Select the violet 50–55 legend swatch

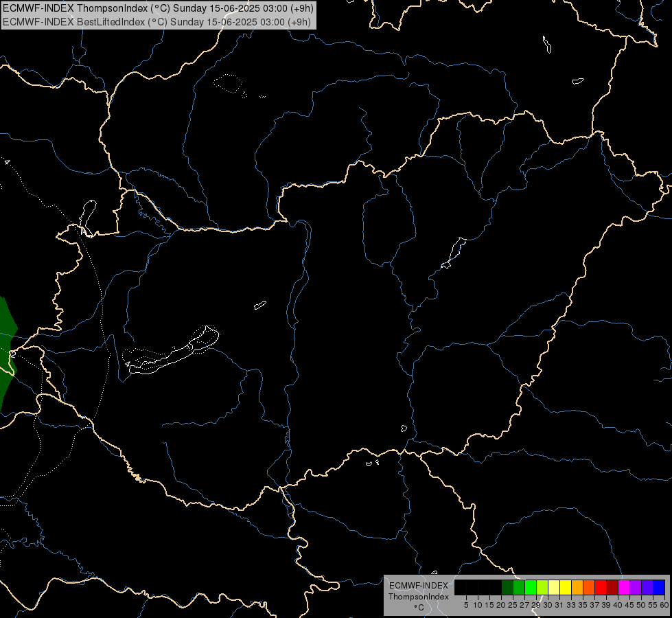(647, 587)
